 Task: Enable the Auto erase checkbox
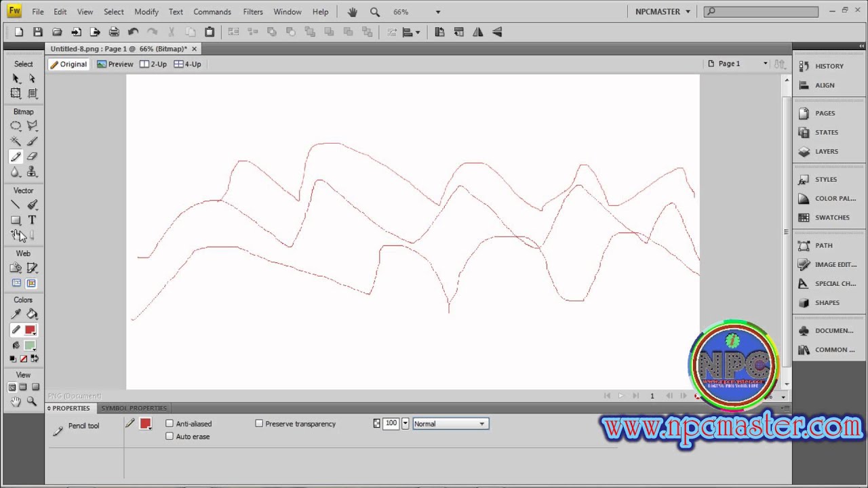170,436
